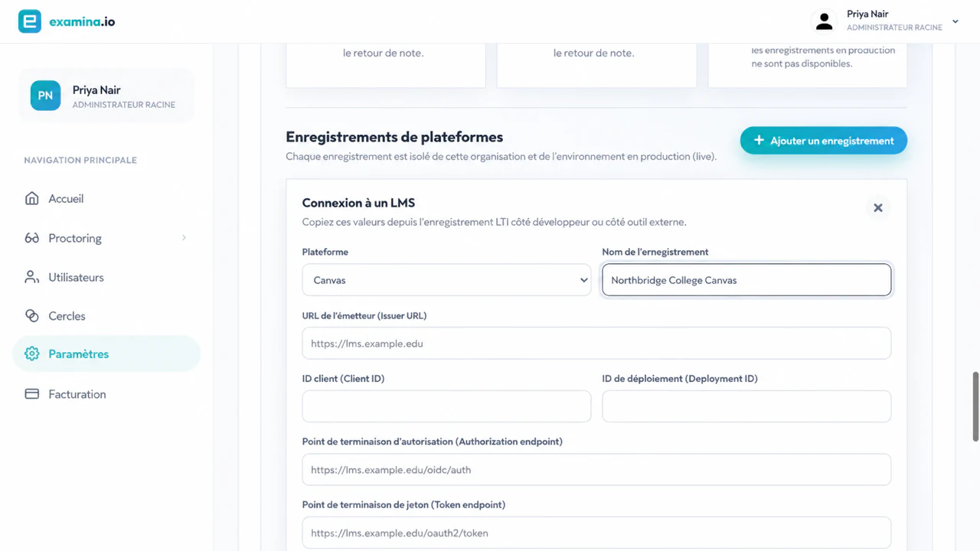Viewport: 980px width, 551px height.
Task: Click the examina.io logo icon
Action: click(x=30, y=21)
